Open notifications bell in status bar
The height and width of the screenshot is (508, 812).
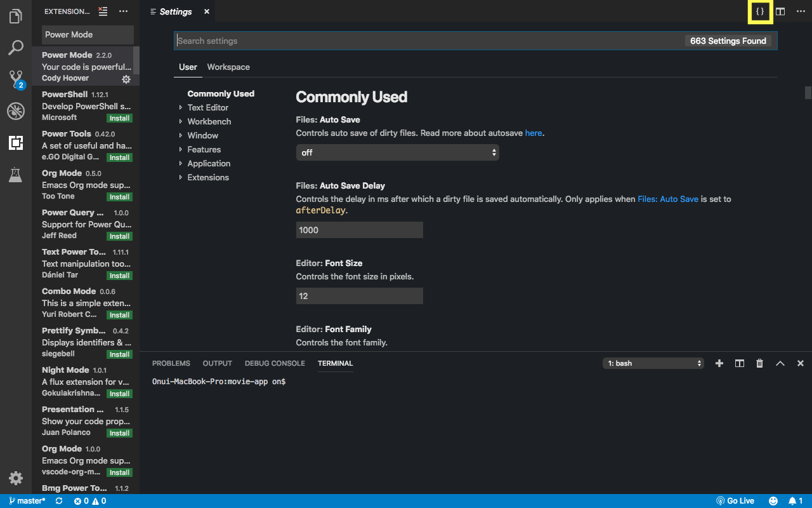[x=796, y=501]
